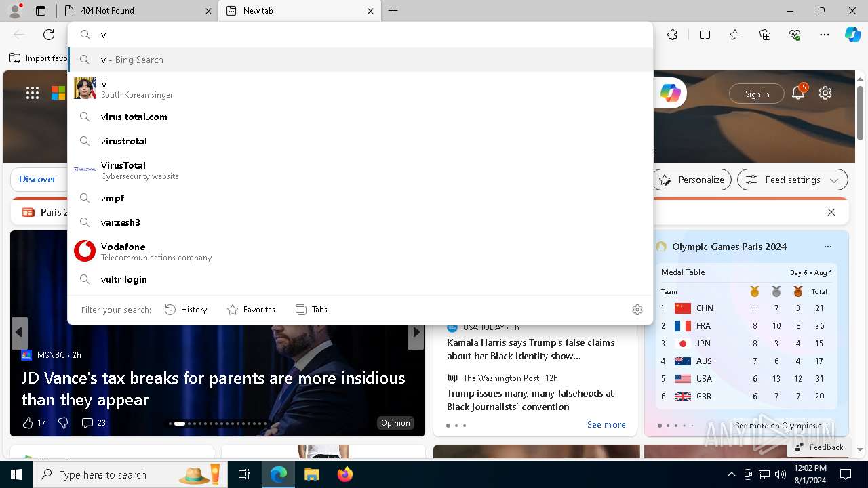The width and height of the screenshot is (868, 488).
Task: Open the Settings and more ellipsis menu
Action: tap(825, 35)
